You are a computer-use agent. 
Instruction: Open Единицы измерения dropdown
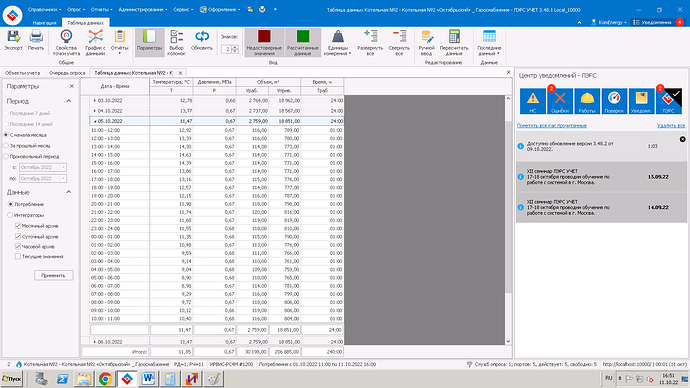338,43
